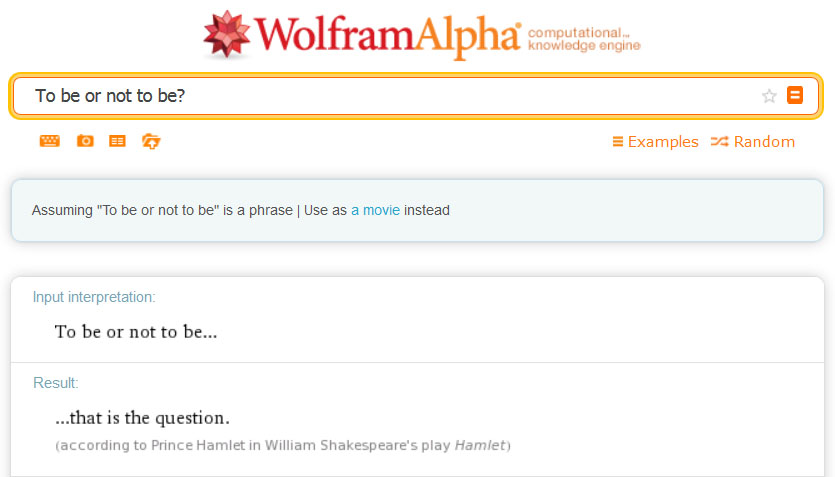Image resolution: width=835 pixels, height=477 pixels.
Task: Click the red Wolfram star logo
Action: (226, 35)
